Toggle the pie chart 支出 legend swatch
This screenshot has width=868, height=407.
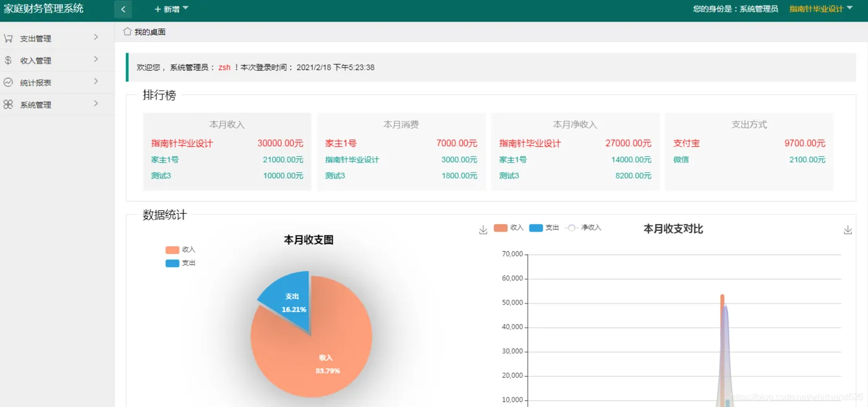click(x=172, y=263)
